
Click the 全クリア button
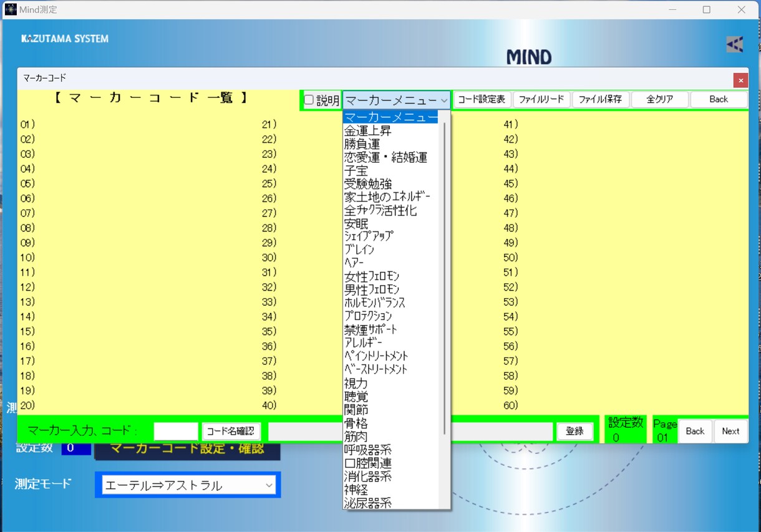(660, 100)
